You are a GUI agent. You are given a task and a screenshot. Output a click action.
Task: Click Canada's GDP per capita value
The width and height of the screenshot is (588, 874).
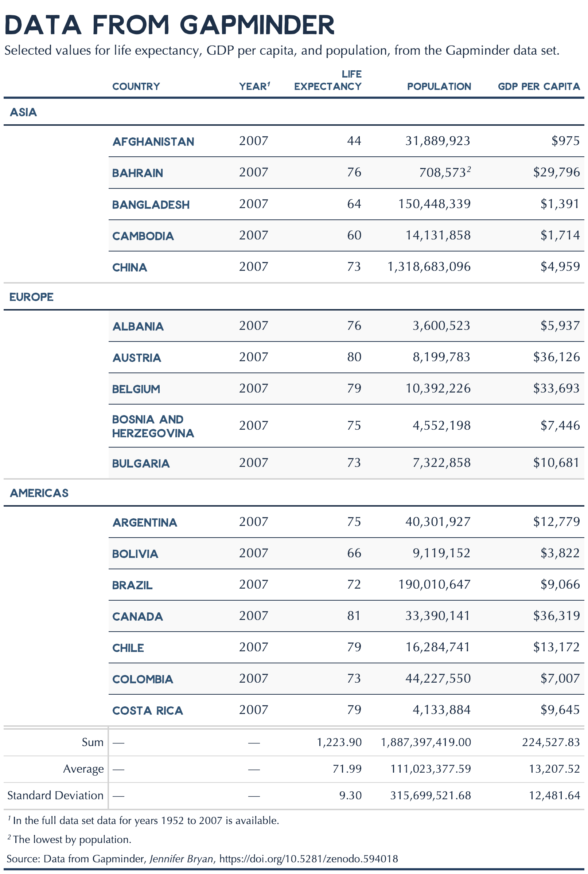556,616
